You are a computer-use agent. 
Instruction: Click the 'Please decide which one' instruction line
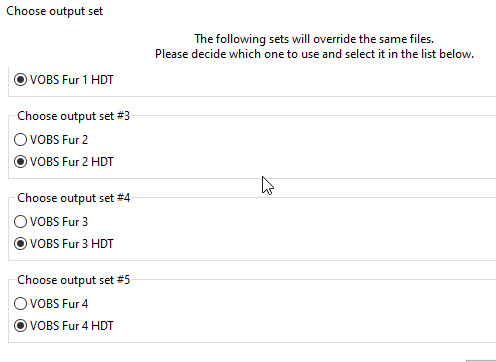pyautogui.click(x=314, y=54)
